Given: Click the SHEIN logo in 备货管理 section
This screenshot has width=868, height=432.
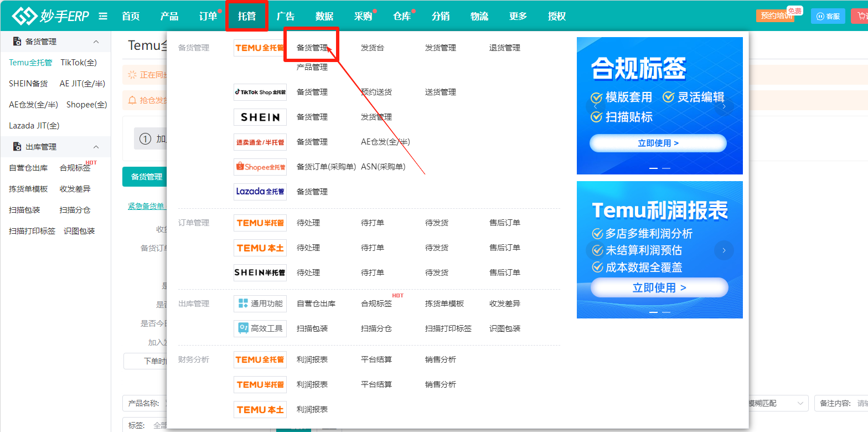Looking at the screenshot, I should click(x=260, y=117).
